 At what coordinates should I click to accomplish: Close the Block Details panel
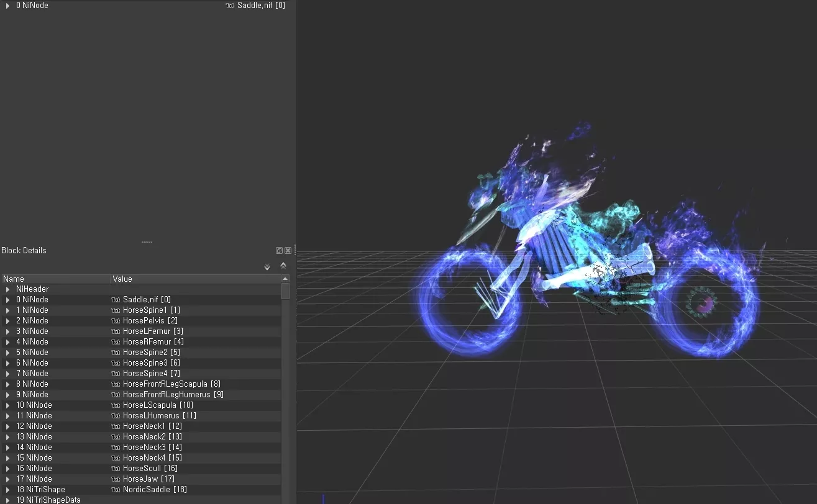pos(288,251)
